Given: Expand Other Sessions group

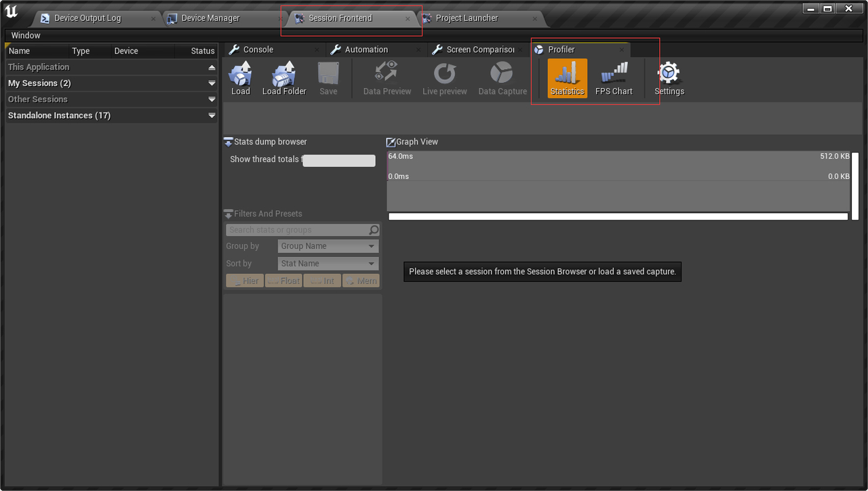Looking at the screenshot, I should (x=212, y=100).
